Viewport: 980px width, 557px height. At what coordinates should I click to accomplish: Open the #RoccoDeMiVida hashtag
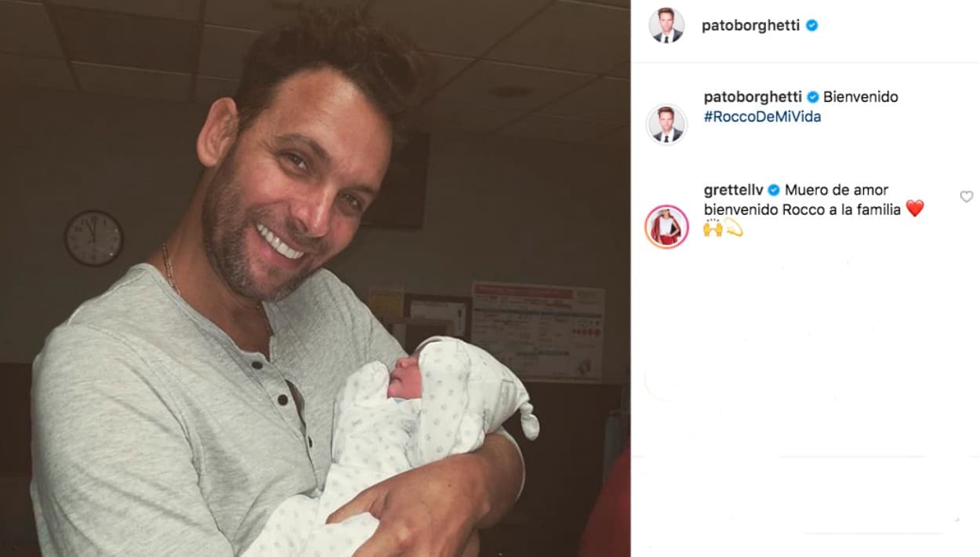(x=762, y=117)
